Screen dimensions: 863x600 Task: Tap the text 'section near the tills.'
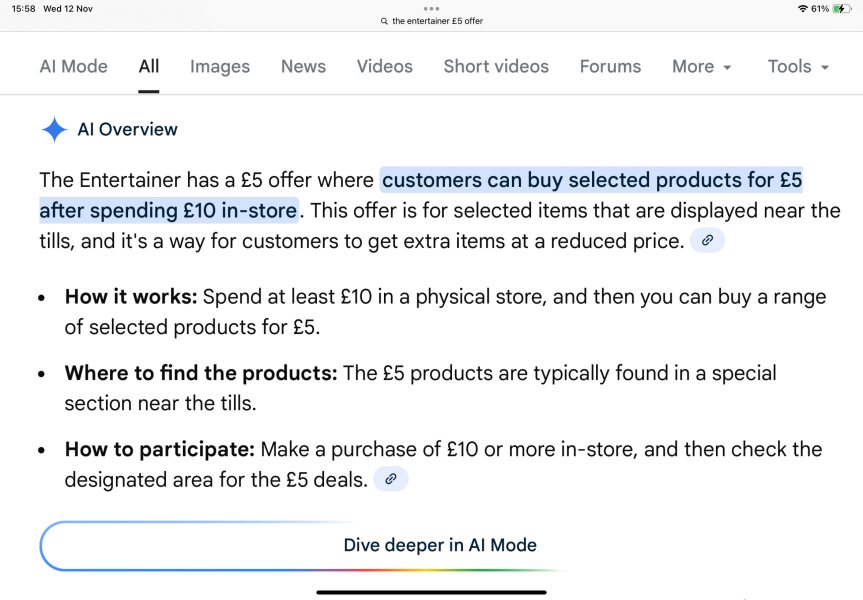161,403
